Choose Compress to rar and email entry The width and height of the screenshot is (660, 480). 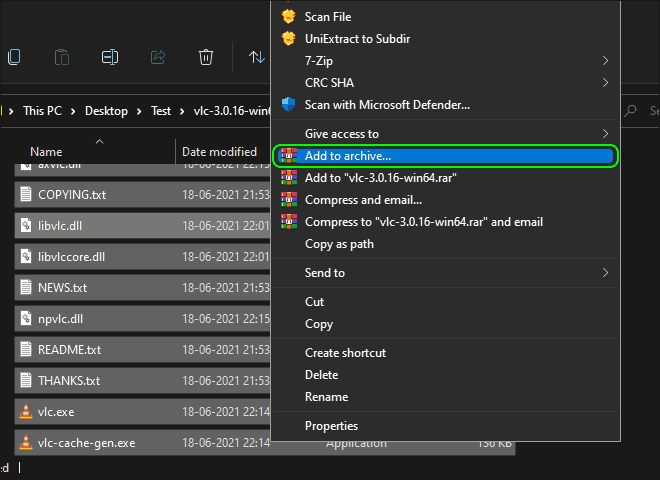pos(446,221)
